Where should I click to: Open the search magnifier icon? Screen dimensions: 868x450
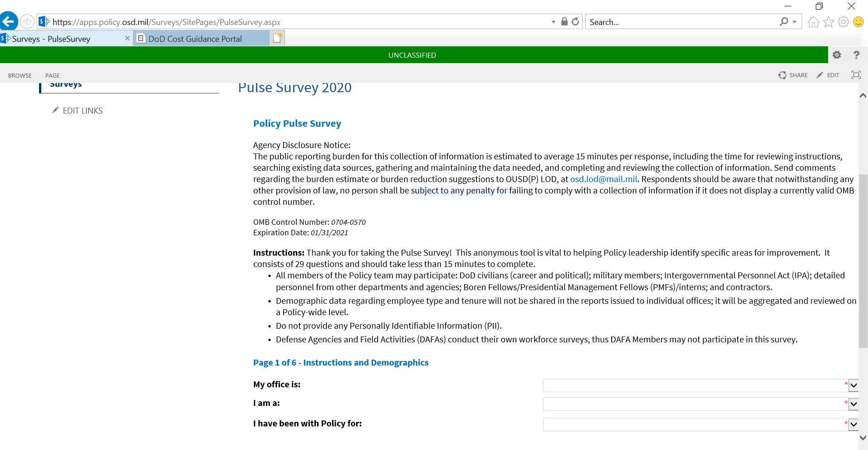coord(784,22)
